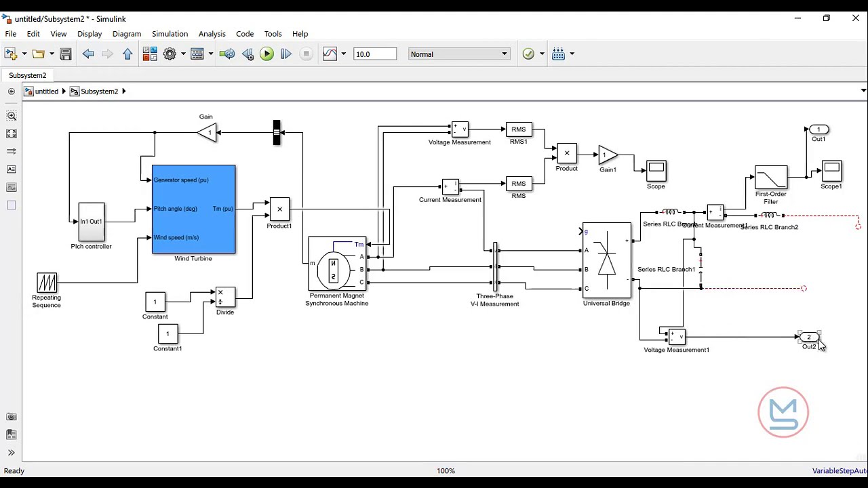This screenshot has height=488, width=868.
Task: Open the Simulation Data Inspector icon
Action: pyautogui.click(x=330, y=54)
